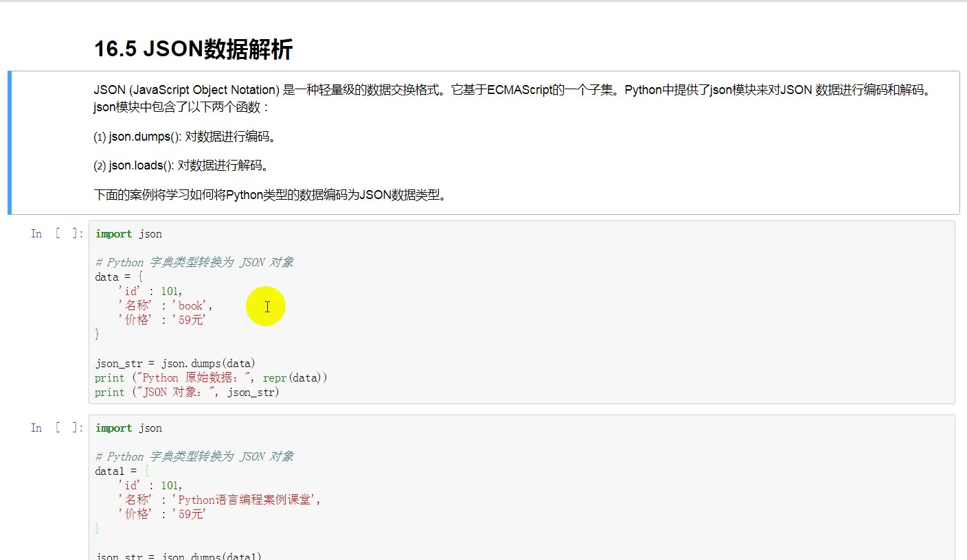This screenshot has height=560, width=967.
Task: Click the line containing 'Python语言编程案例课堂'
Action: pos(220,500)
